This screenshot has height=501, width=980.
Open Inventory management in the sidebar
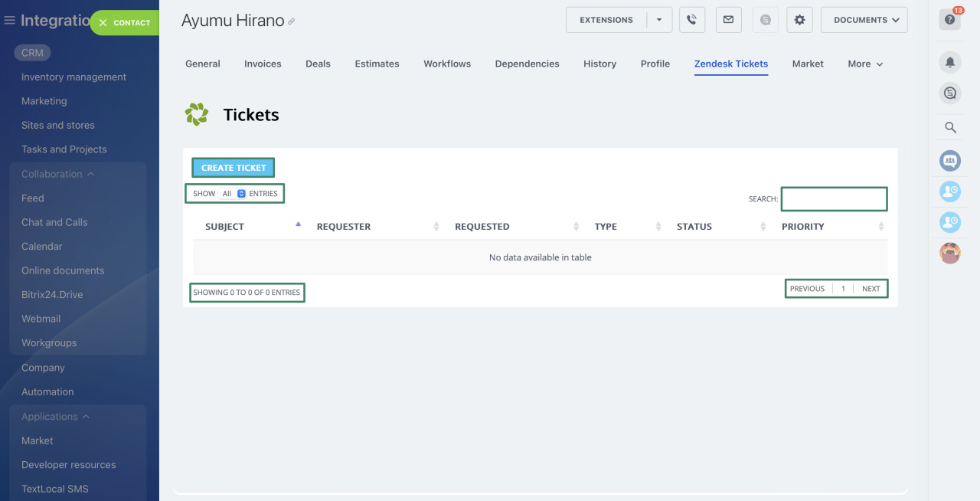click(x=74, y=77)
